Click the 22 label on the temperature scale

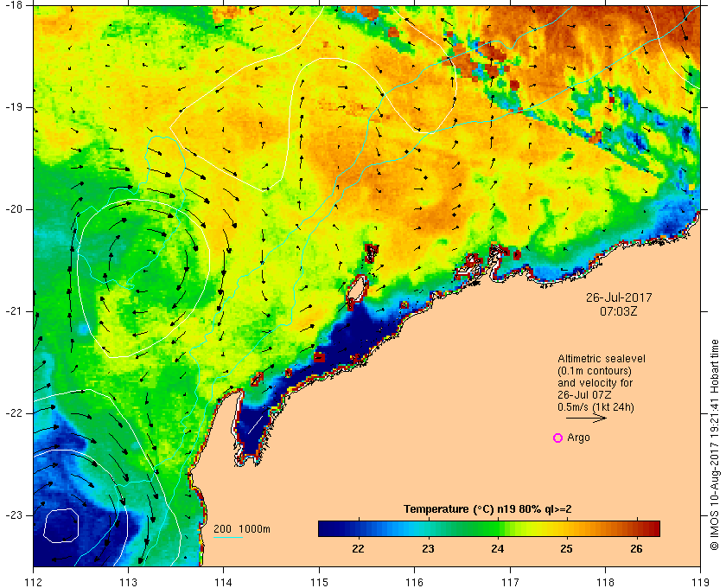point(358,549)
